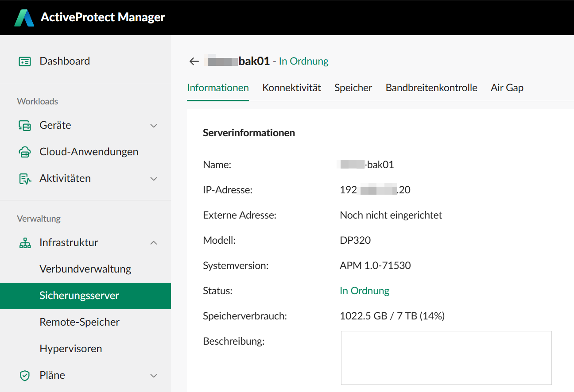Switch to the Konnektivität tab
The height and width of the screenshot is (392, 574).
pyautogui.click(x=291, y=88)
